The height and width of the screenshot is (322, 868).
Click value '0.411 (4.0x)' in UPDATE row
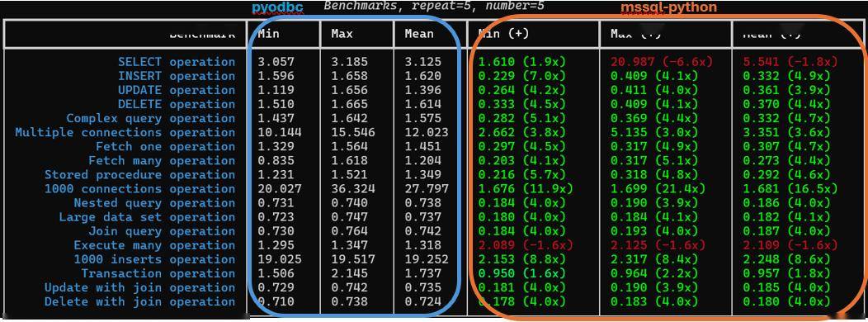[654, 90]
